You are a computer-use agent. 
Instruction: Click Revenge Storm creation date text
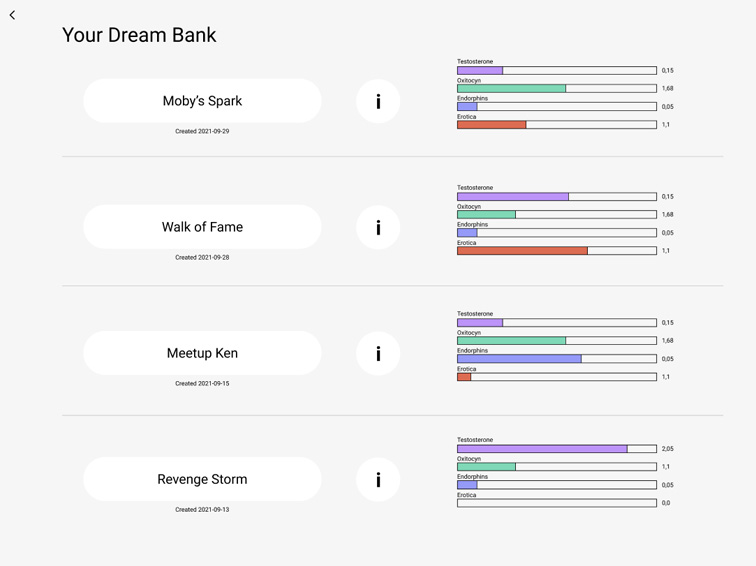click(202, 510)
